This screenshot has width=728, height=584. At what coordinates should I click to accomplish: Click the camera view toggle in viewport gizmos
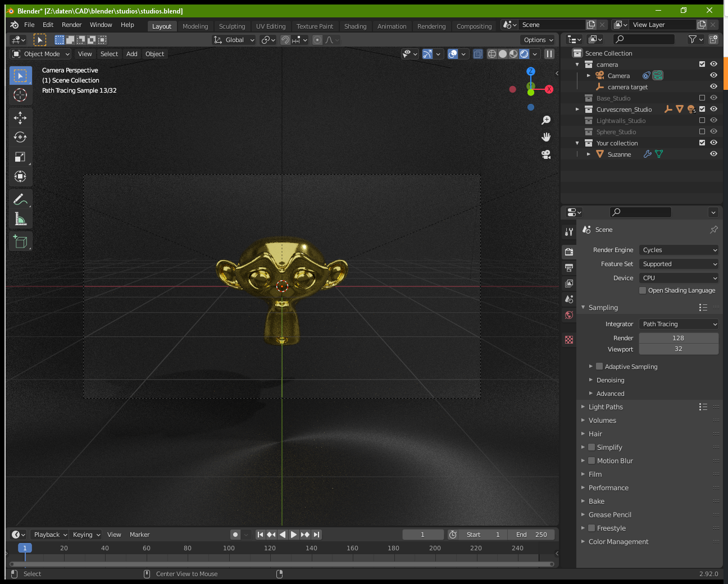(545, 154)
